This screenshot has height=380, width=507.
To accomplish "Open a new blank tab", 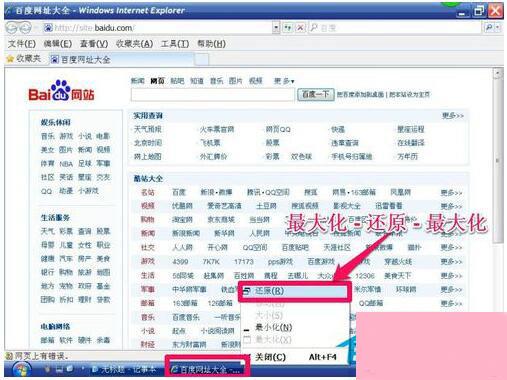I will tap(201, 60).
